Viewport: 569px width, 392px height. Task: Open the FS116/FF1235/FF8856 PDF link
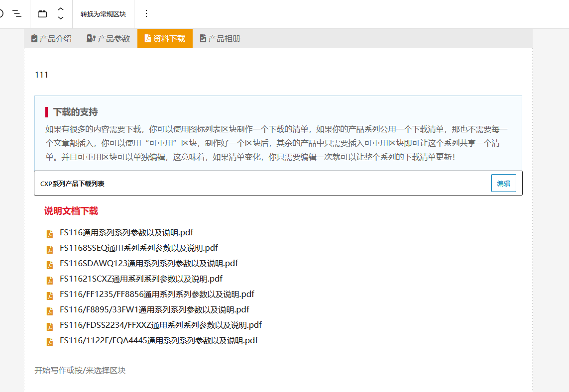(x=156, y=294)
